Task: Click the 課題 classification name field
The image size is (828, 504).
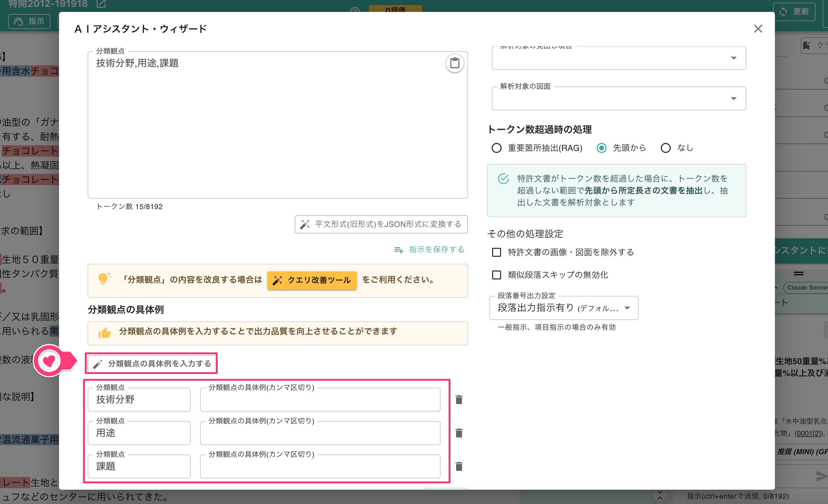Action: point(139,466)
